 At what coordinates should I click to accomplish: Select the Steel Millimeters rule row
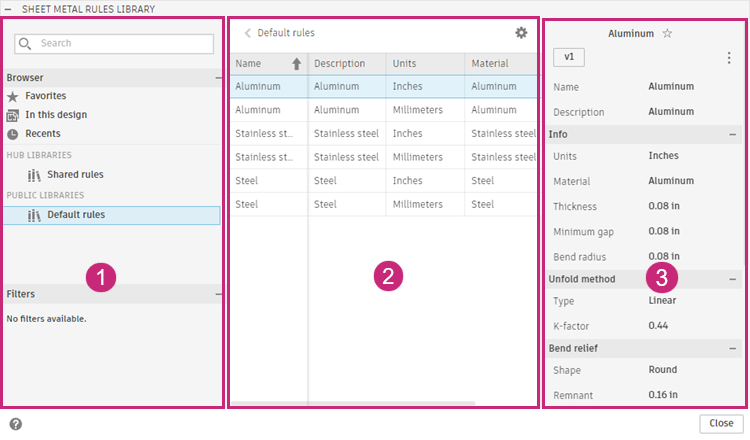point(384,205)
